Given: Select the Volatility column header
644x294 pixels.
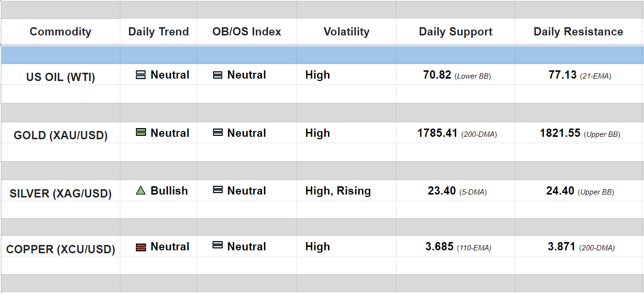Looking at the screenshot, I should coord(347,32).
